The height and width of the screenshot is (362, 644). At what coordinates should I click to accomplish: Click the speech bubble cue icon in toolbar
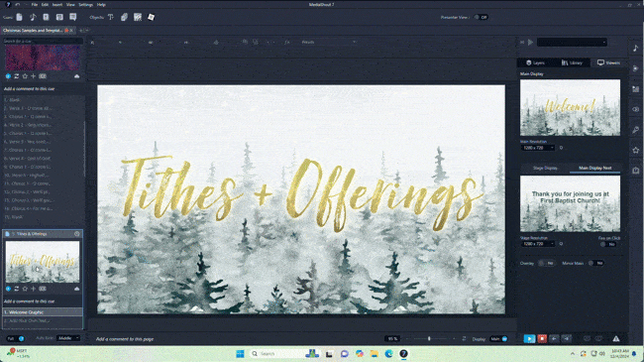coord(72,17)
